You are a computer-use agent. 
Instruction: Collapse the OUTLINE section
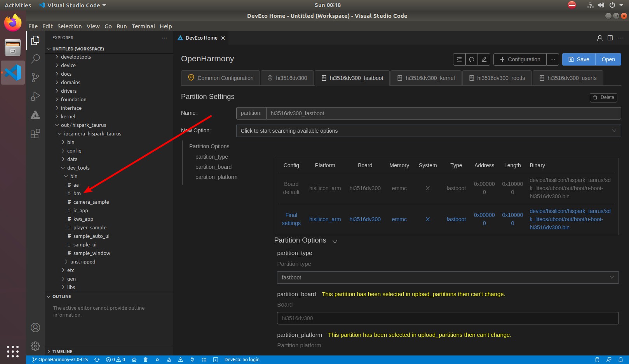click(x=61, y=296)
